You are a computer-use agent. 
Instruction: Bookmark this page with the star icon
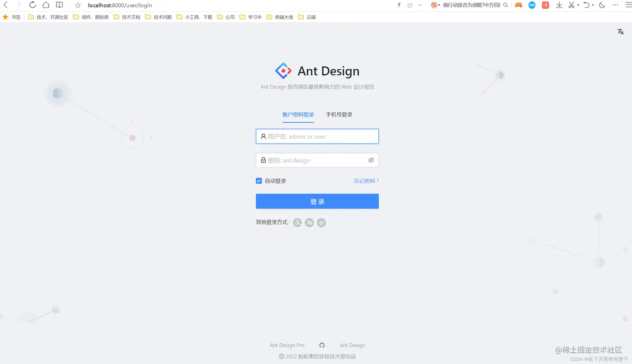(x=78, y=5)
